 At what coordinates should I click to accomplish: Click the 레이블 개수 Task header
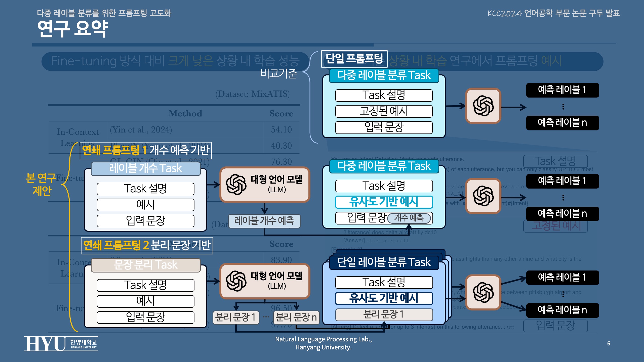145,168
